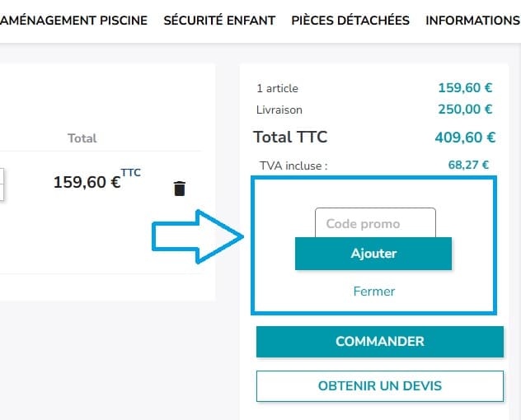This screenshot has width=521, height=420.
Task: Click the "1 article" summary label
Action: click(x=278, y=88)
